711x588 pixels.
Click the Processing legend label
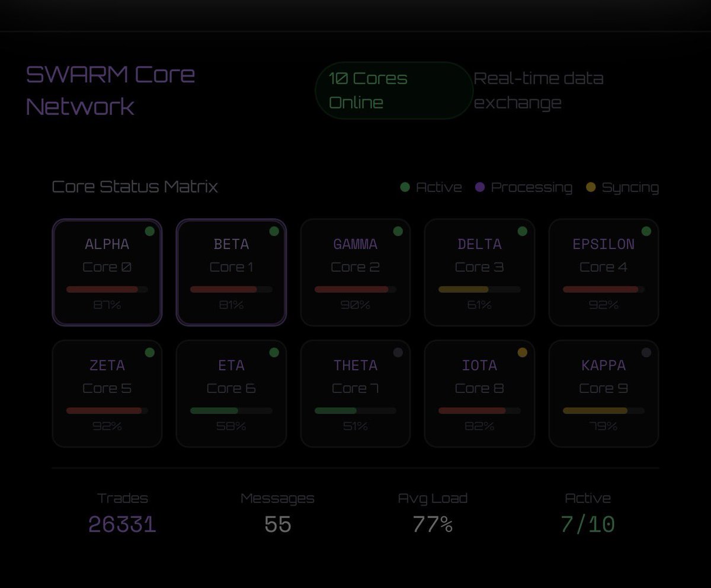pyautogui.click(x=531, y=187)
